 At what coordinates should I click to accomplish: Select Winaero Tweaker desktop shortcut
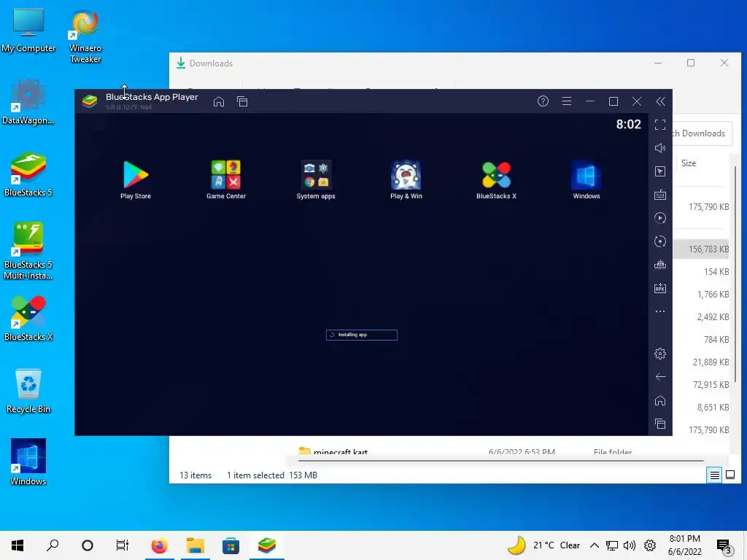coord(85,36)
